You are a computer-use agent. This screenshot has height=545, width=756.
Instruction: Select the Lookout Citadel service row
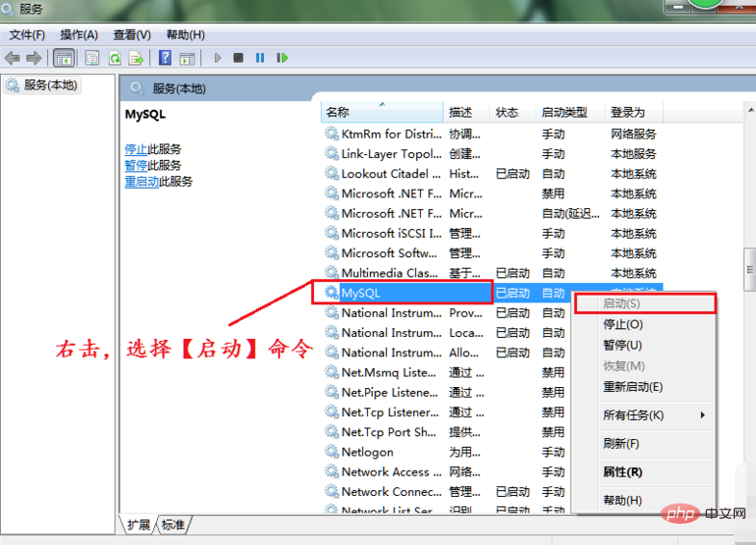click(492, 173)
